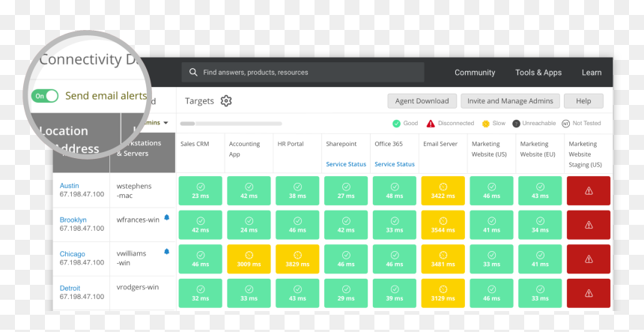Focus the Find answers search field
This screenshot has width=644, height=332.
coord(303,72)
